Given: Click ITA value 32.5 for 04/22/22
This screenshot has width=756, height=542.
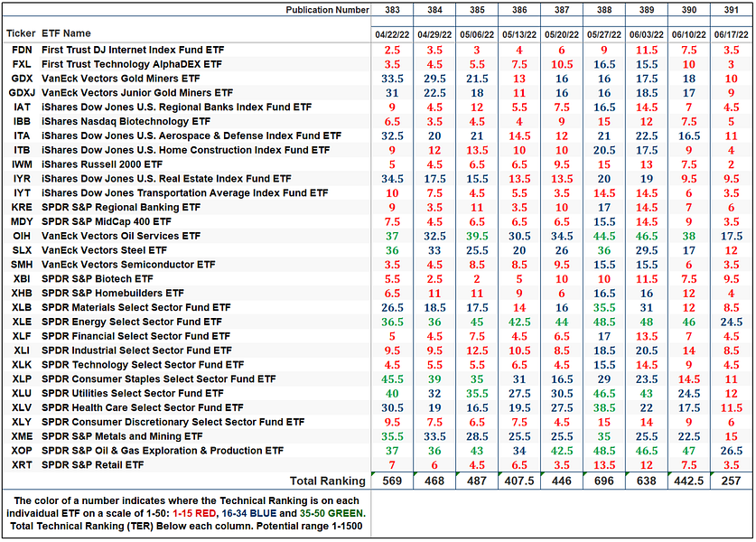Looking at the screenshot, I should 392,136.
